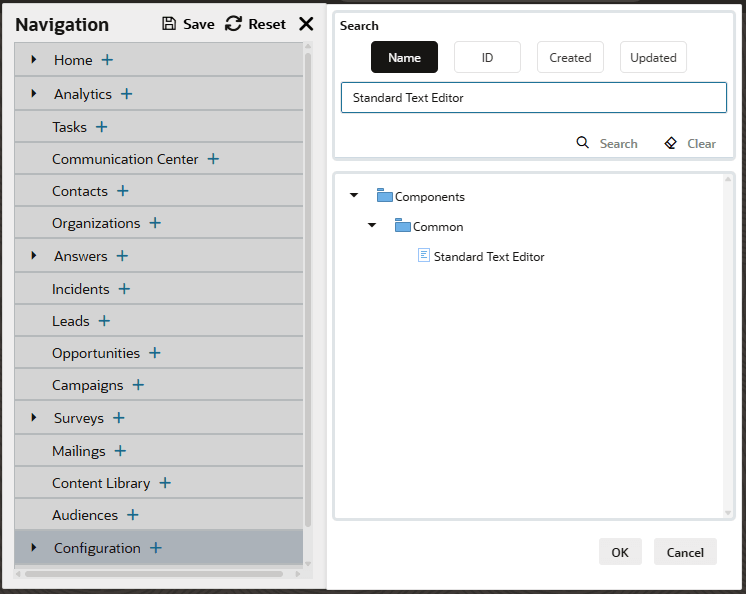Click the Reset circular arrows icon
This screenshot has width=746, height=594.
(x=233, y=23)
